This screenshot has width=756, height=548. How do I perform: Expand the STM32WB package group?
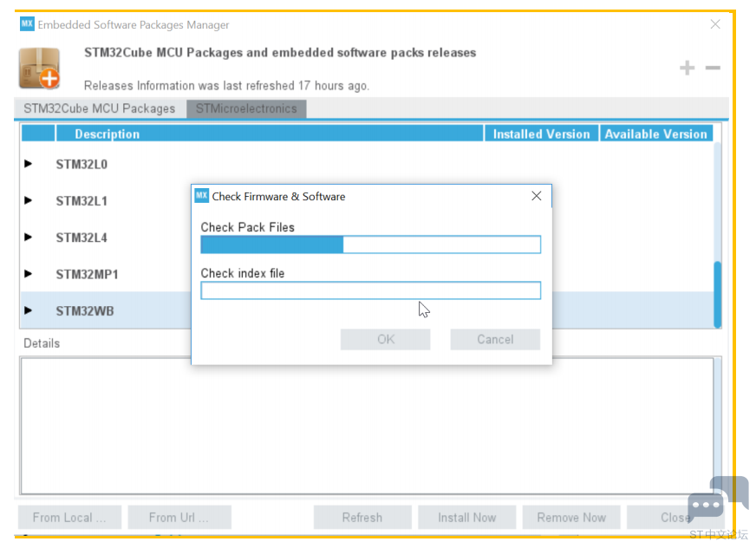[29, 310]
